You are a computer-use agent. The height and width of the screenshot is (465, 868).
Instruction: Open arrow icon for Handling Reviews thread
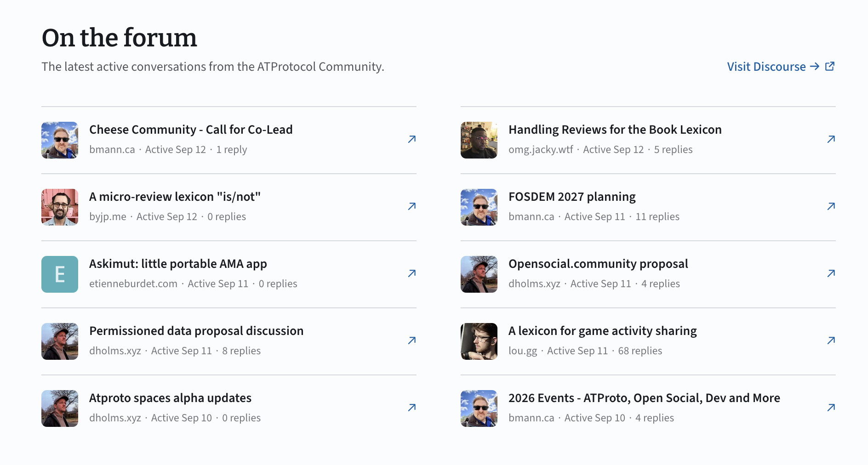tap(831, 139)
